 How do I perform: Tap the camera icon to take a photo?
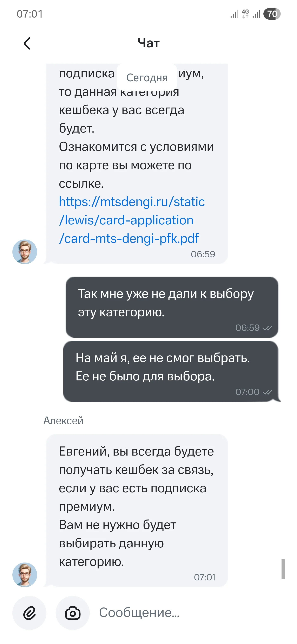click(x=73, y=613)
